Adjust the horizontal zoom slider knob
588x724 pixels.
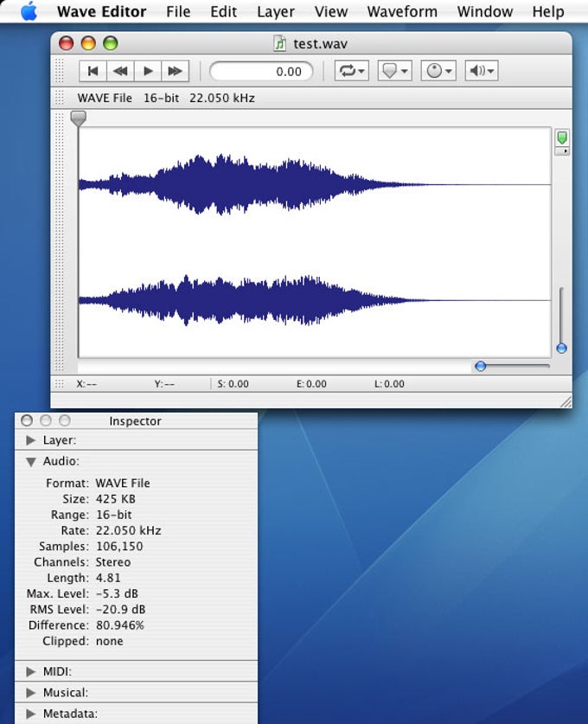pyautogui.click(x=481, y=366)
